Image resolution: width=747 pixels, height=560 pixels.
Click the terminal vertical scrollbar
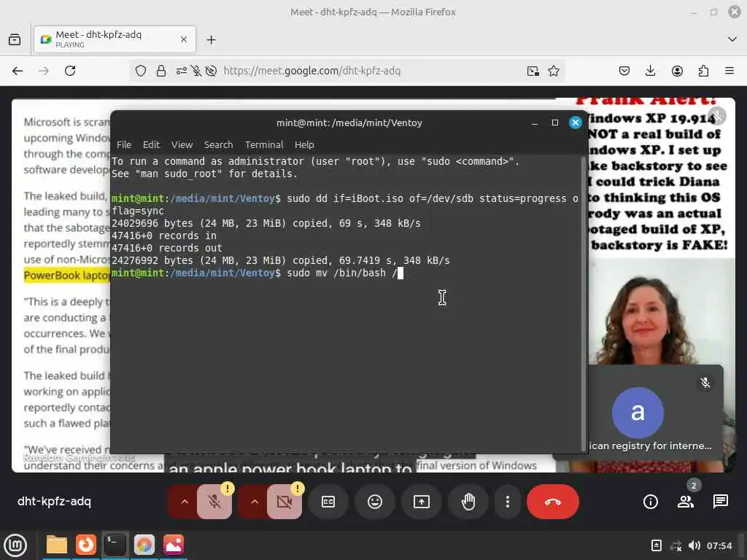(x=584, y=303)
